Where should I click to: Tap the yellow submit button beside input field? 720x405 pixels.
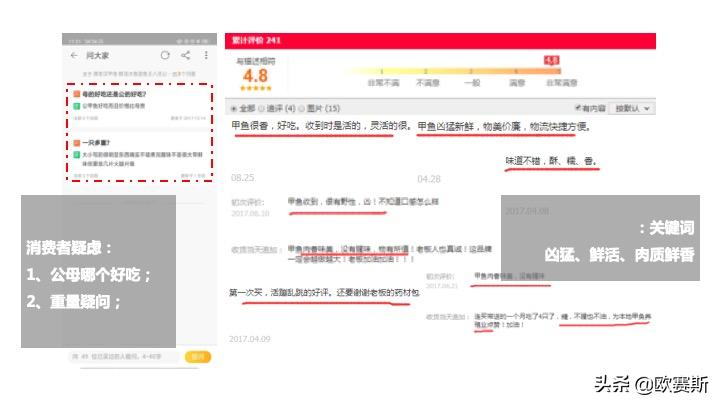click(198, 357)
